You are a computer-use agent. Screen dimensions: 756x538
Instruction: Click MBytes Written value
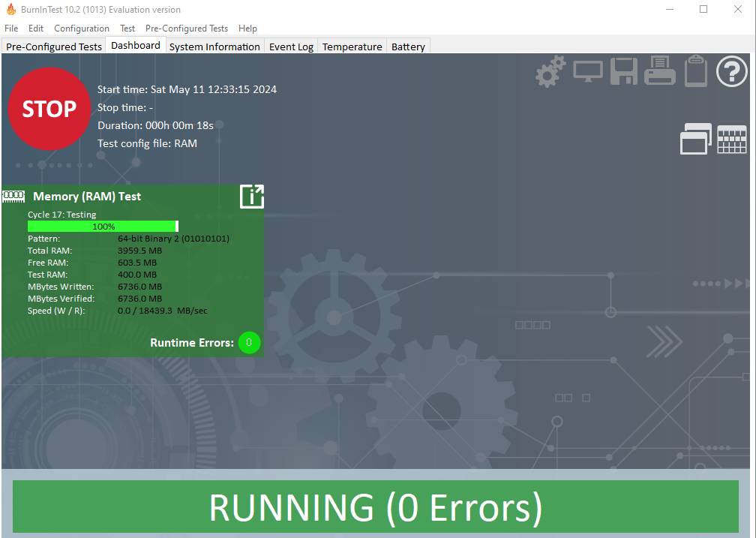point(139,287)
